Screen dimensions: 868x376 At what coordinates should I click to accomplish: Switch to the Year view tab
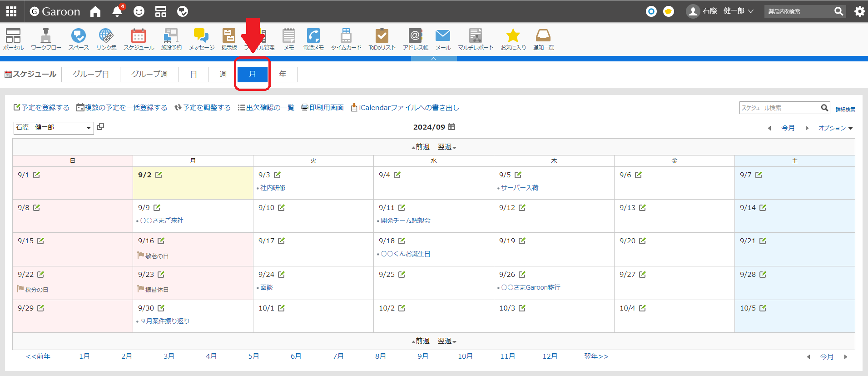(x=283, y=74)
